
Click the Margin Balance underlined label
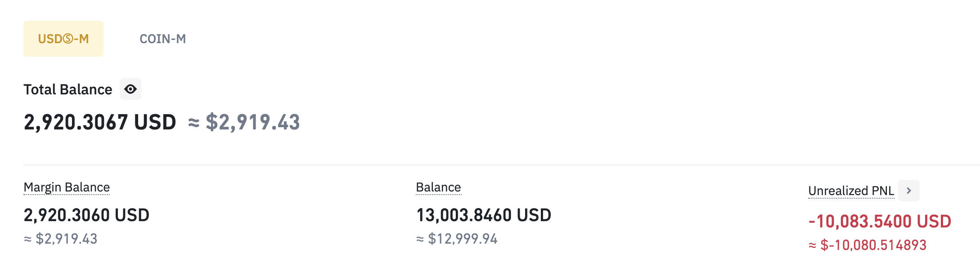tap(67, 187)
